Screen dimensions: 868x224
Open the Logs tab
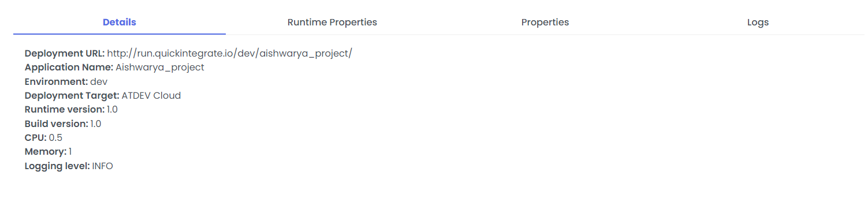click(758, 23)
